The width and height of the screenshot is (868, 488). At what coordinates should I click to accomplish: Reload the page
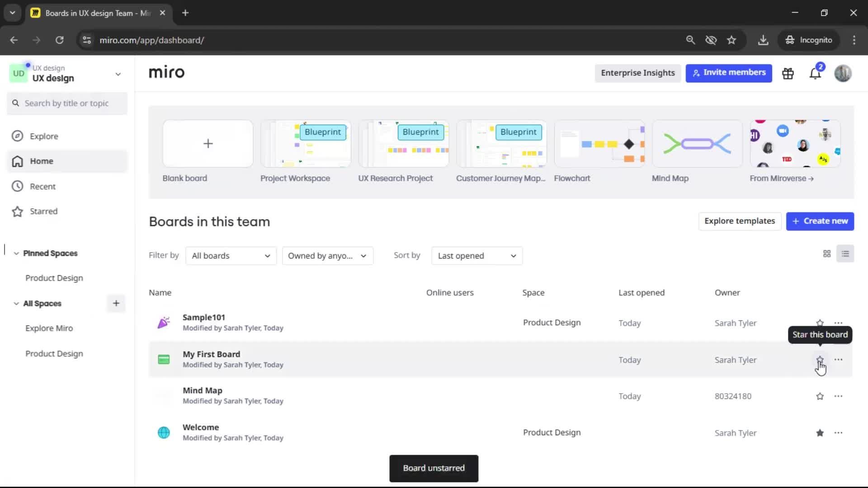click(59, 40)
